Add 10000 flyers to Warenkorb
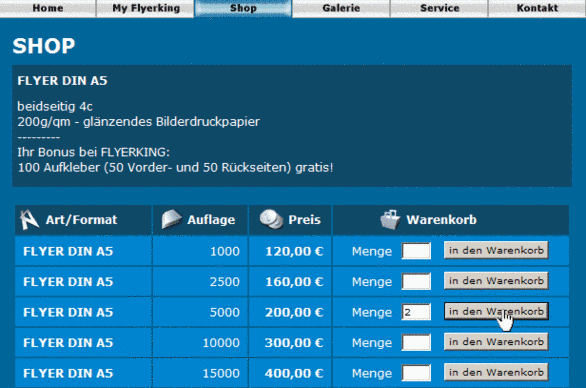 pyautogui.click(x=496, y=342)
